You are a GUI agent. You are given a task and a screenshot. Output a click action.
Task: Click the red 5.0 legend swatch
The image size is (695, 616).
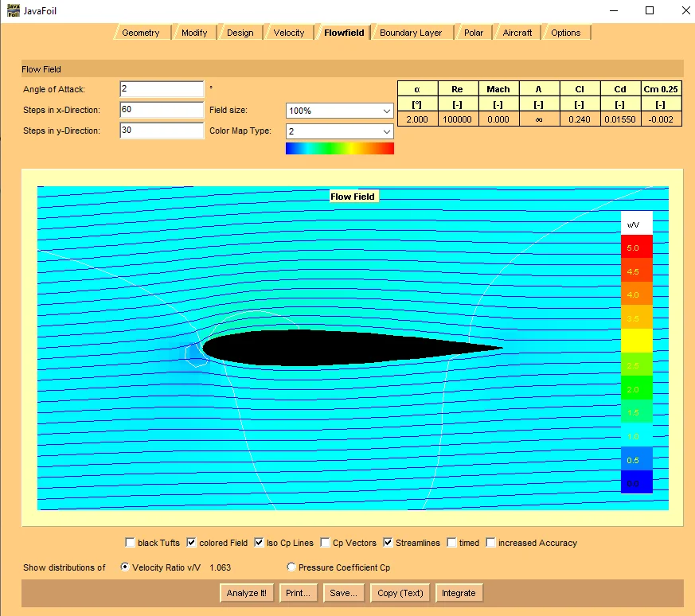point(637,247)
